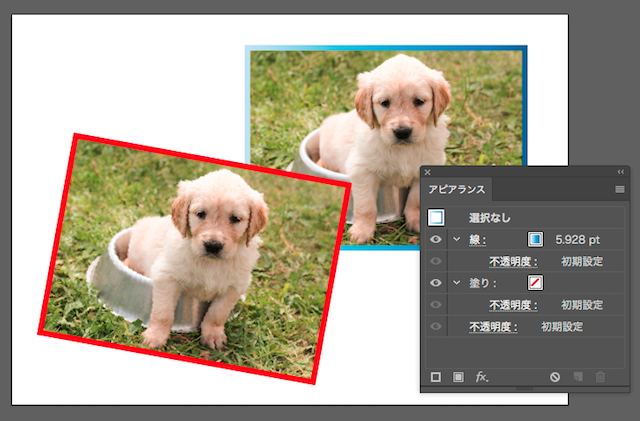Open object-level 不透明度: link at bottom
The width and height of the screenshot is (640, 421).
493,327
